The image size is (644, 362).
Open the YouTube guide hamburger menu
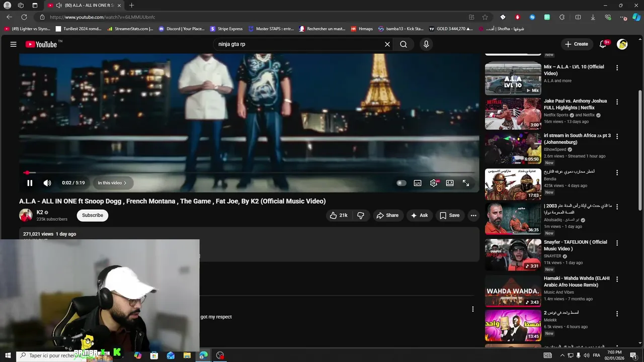click(x=14, y=44)
